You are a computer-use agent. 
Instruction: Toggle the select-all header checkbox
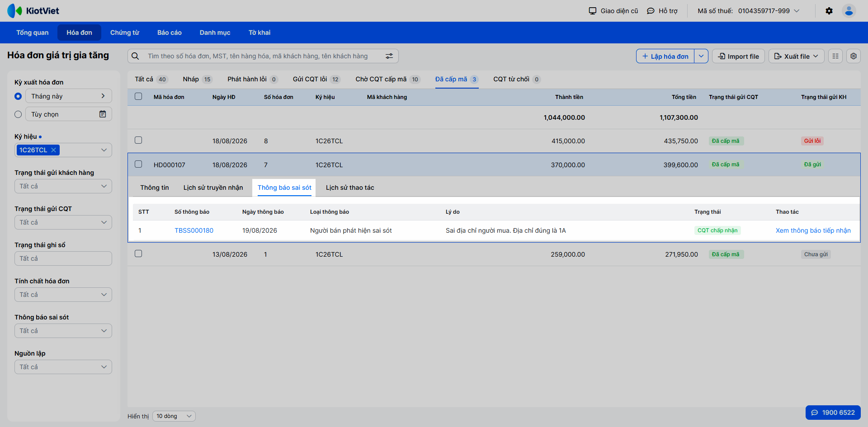pos(138,96)
